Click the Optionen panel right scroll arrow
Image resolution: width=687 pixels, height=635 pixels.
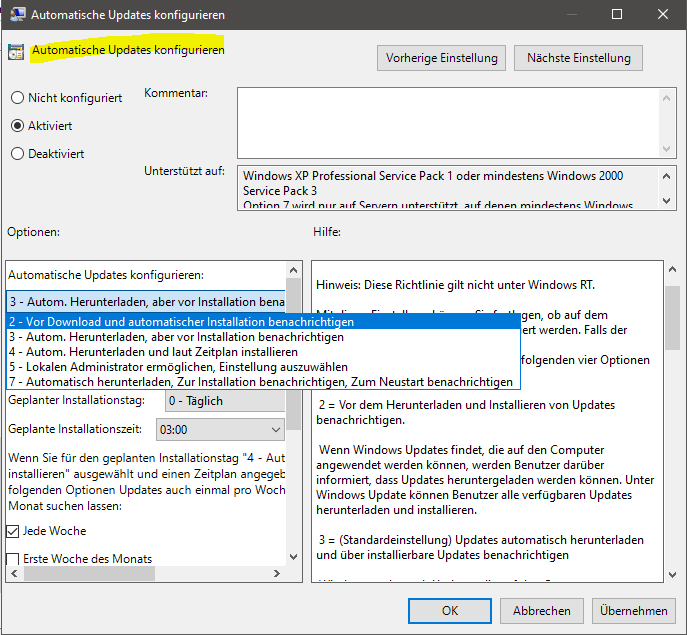[276, 573]
